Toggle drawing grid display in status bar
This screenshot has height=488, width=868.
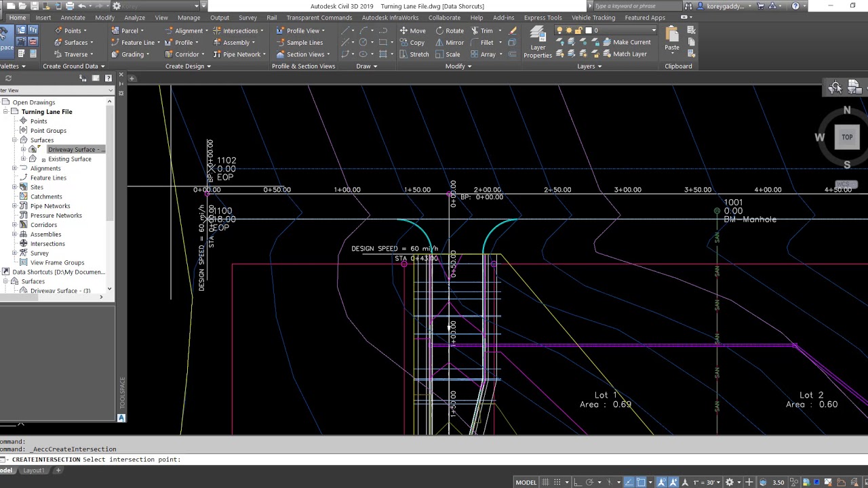click(545, 482)
